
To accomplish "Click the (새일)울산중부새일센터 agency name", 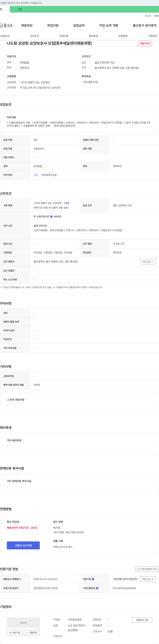I will point(125,579).
